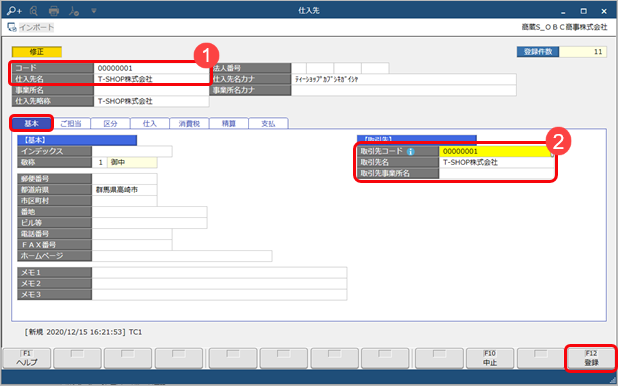Click the timestamp text [新規 2020/12/15 16:21:53]

click(75, 332)
